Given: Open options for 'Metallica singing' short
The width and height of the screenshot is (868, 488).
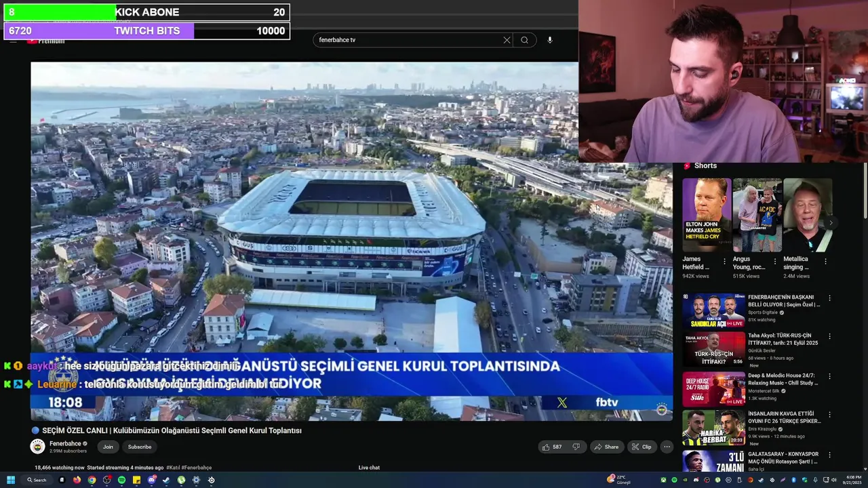Looking at the screenshot, I should pos(825,262).
